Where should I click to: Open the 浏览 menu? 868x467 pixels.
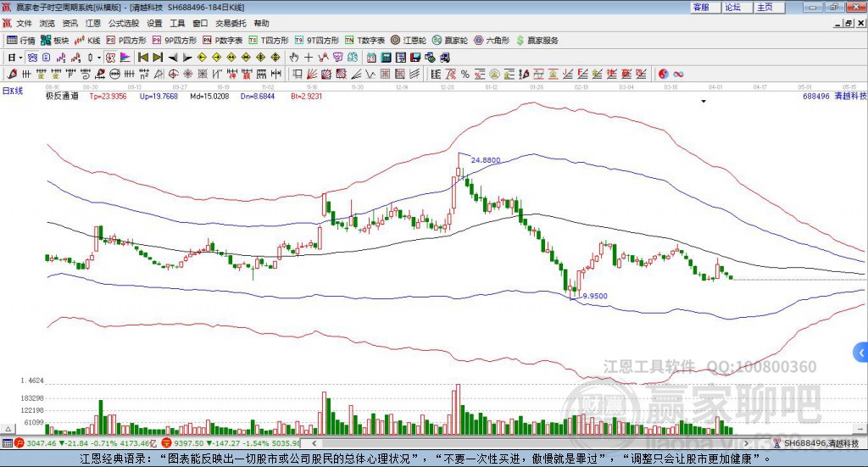pyautogui.click(x=47, y=23)
